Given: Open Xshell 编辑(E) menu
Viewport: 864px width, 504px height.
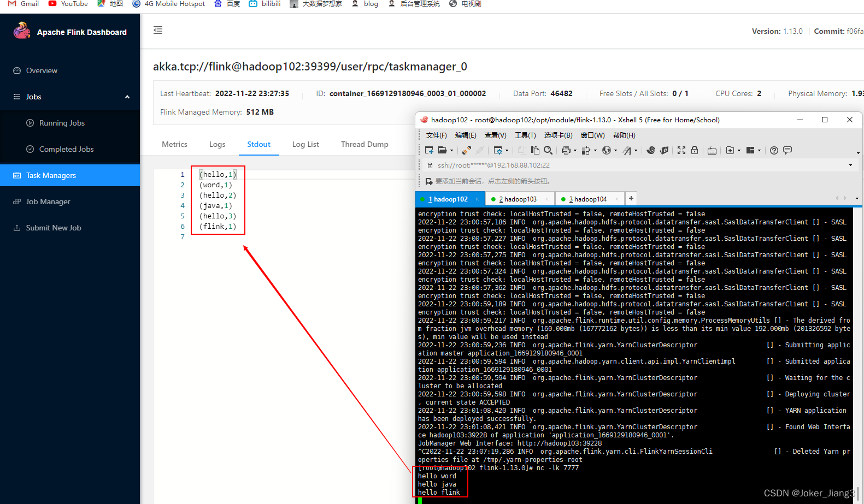Looking at the screenshot, I should click(x=466, y=135).
